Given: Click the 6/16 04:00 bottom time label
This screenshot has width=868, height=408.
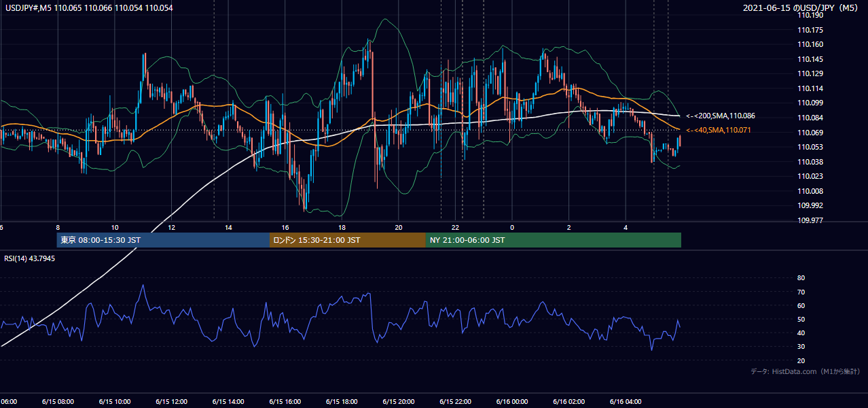Looking at the screenshot, I should pos(626,401).
